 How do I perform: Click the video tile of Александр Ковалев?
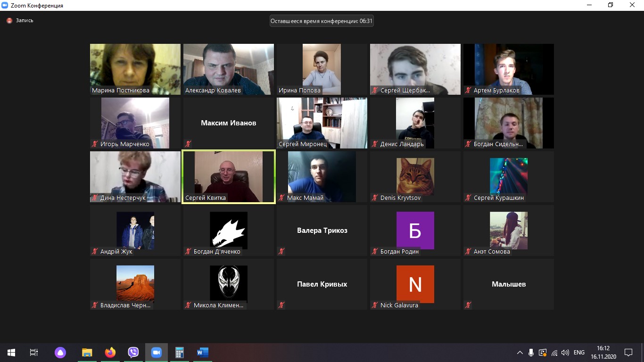[229, 69]
